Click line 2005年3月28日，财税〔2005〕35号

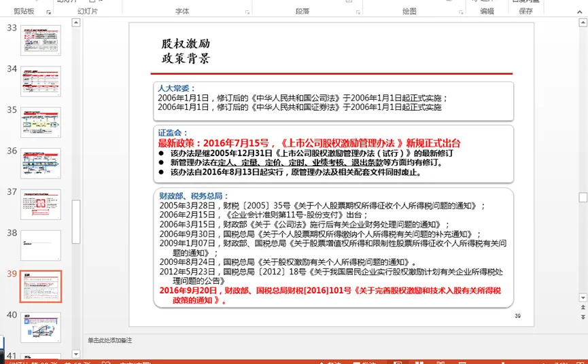pyautogui.click(x=322, y=206)
